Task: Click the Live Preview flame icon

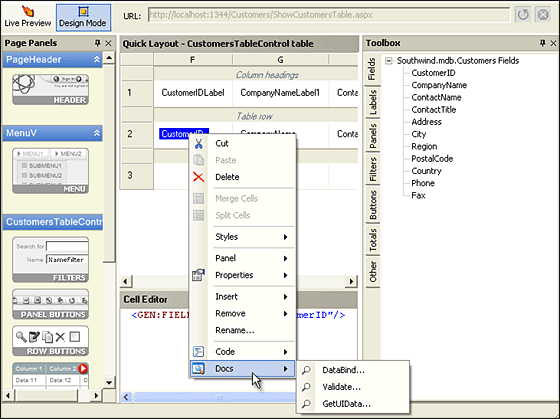Action: click(28, 11)
